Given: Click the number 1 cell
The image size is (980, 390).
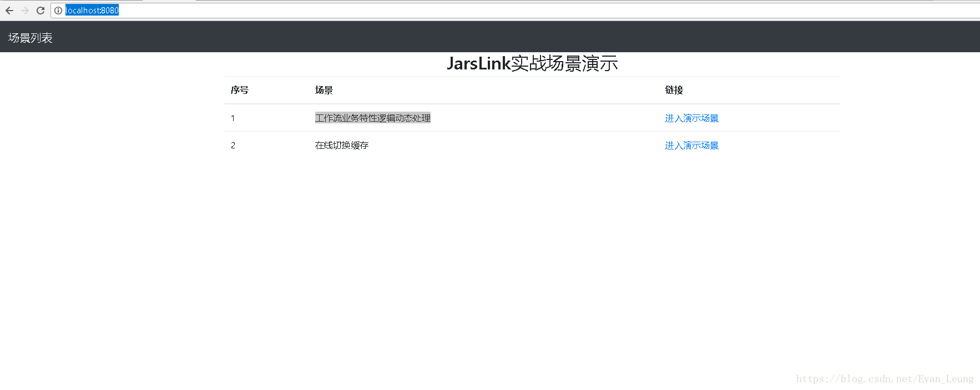Looking at the screenshot, I should point(233,118).
